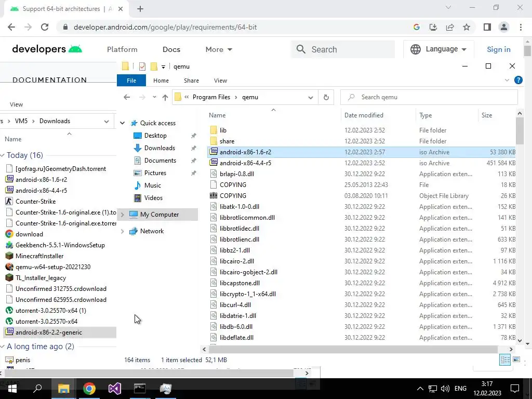This screenshot has height=399, width=532.
Task: Open Windows Start menu
Action: pyautogui.click(x=12, y=389)
